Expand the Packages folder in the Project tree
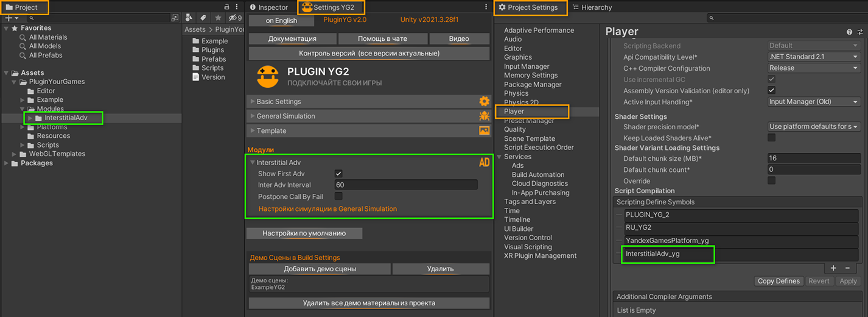Viewport: 868px width, 317px height. 7,163
